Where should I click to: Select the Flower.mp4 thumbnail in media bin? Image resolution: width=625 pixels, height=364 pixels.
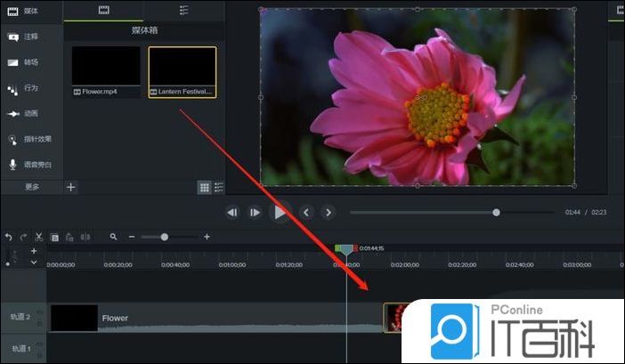tap(106, 67)
